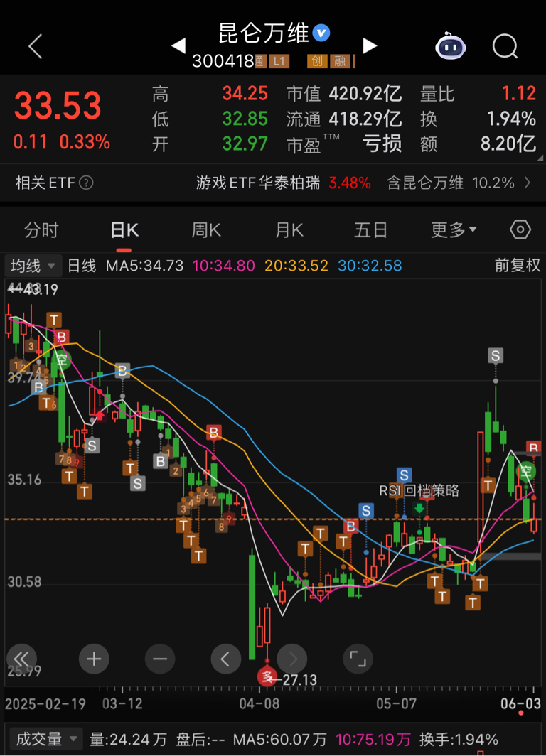
Task: Tap the 融 margin tag badge
Action: (340, 61)
